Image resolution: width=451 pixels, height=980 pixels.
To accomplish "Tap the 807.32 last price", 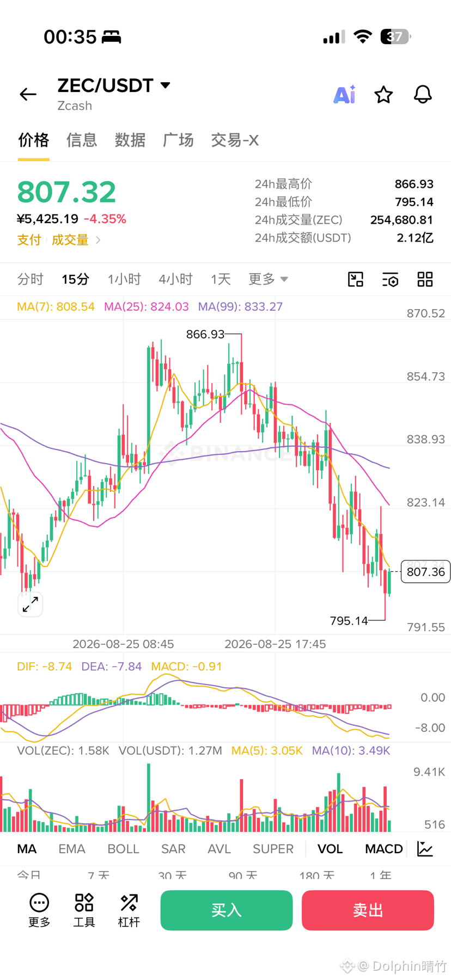I will click(x=66, y=192).
